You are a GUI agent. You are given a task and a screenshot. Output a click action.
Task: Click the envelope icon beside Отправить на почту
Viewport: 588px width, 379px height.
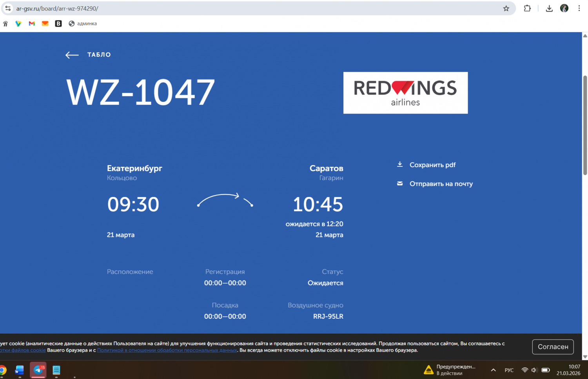pyautogui.click(x=400, y=184)
